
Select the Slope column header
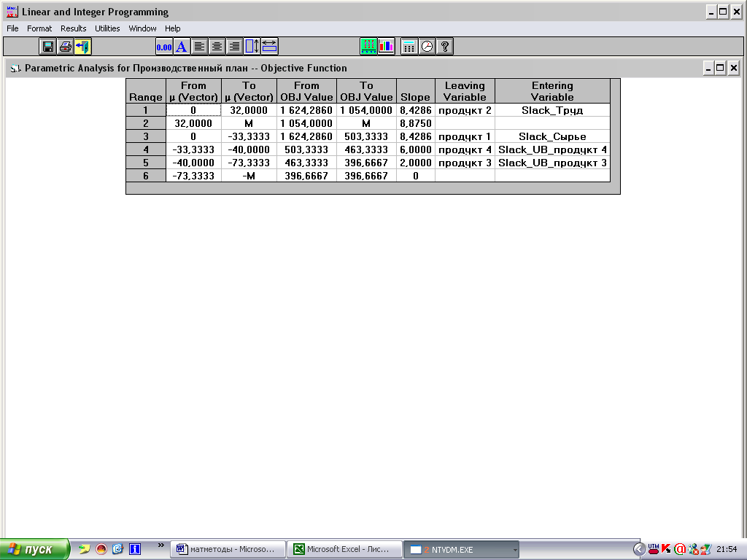point(415,91)
